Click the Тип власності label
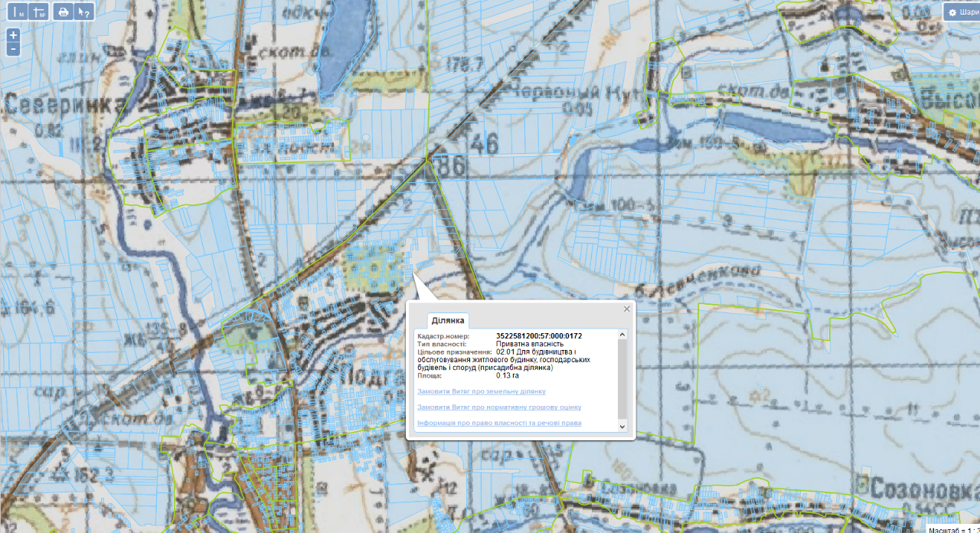980x533 pixels. pyautogui.click(x=442, y=344)
